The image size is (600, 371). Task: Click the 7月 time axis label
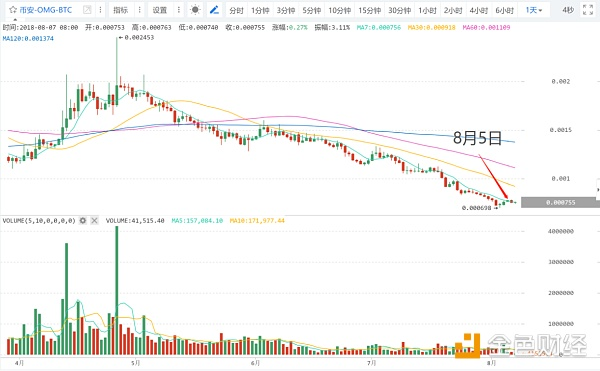[x=371, y=363]
